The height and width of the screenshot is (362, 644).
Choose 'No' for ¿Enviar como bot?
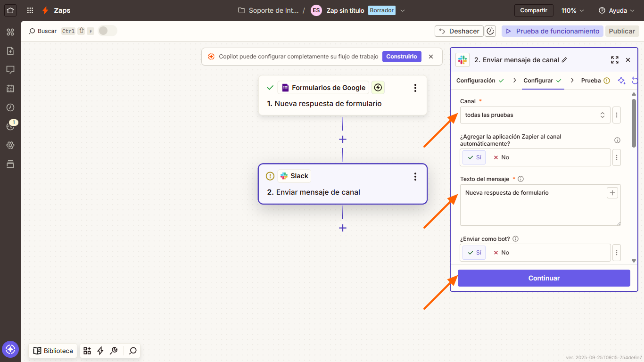(501, 253)
